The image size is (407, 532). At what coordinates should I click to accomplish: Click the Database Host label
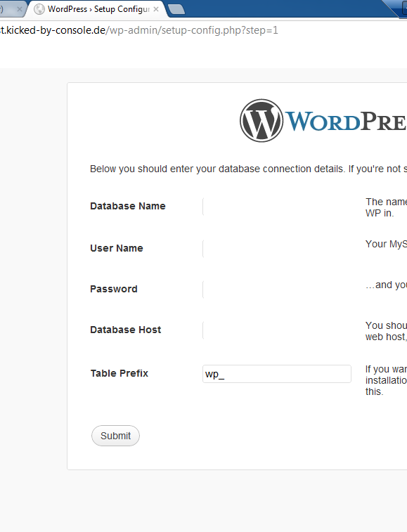(126, 330)
